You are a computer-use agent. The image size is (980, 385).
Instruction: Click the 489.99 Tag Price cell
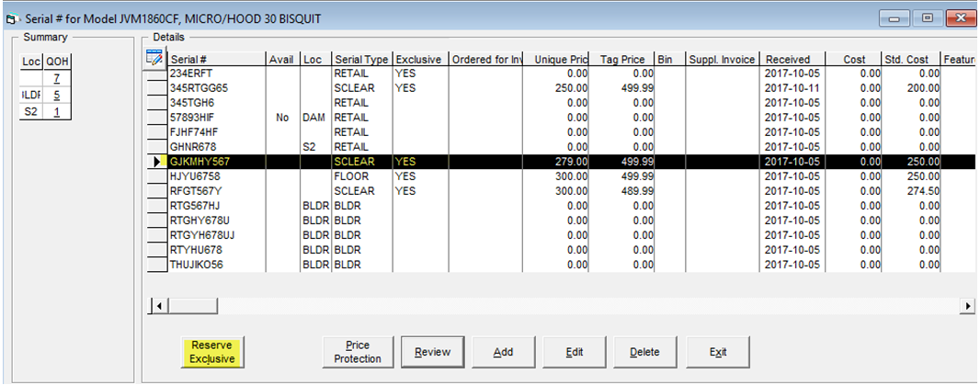point(621,190)
